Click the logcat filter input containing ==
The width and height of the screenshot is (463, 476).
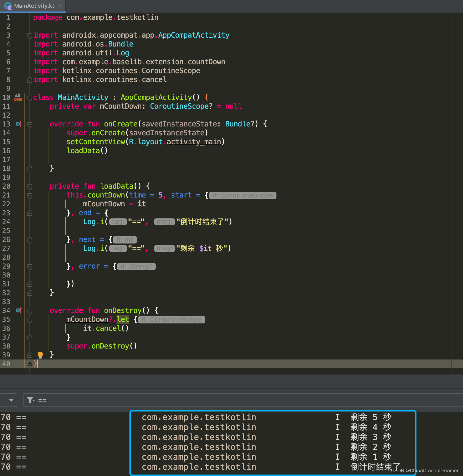point(243,400)
